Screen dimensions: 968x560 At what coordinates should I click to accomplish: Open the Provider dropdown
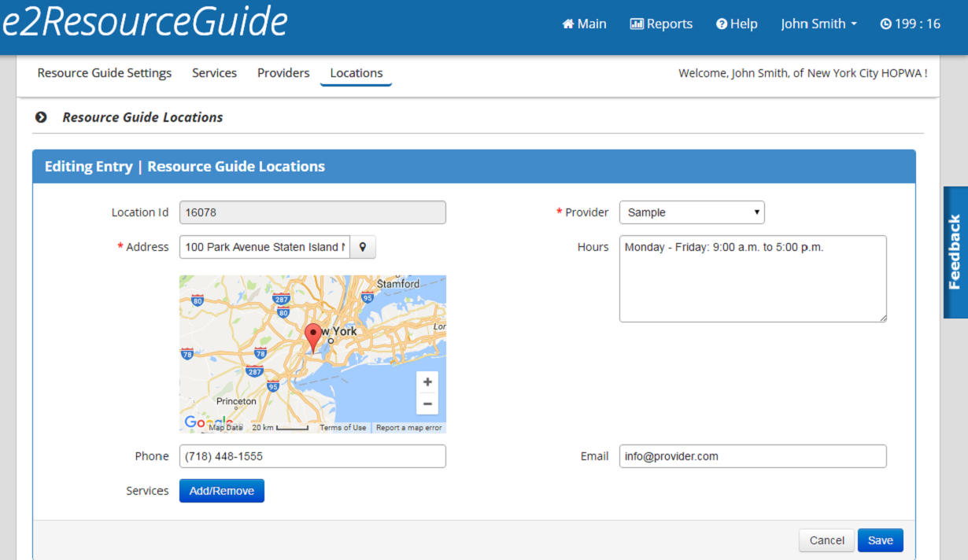[x=691, y=212]
